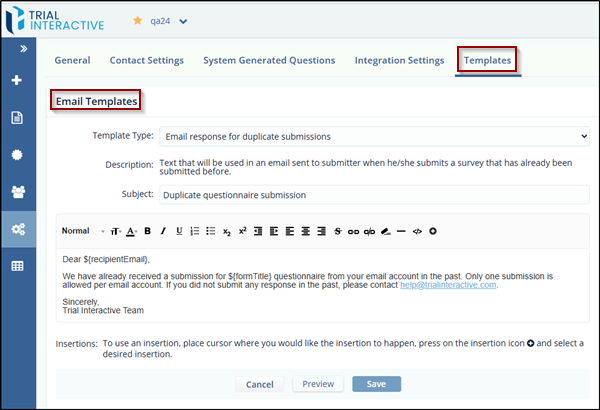
Task: Open the Integration Settings tab
Action: click(x=399, y=60)
